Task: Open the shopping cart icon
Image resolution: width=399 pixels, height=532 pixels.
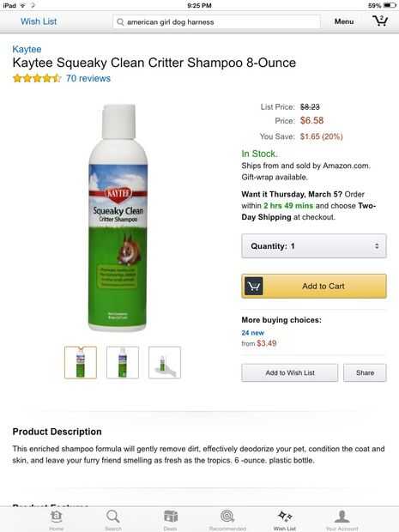Action: tap(380, 21)
